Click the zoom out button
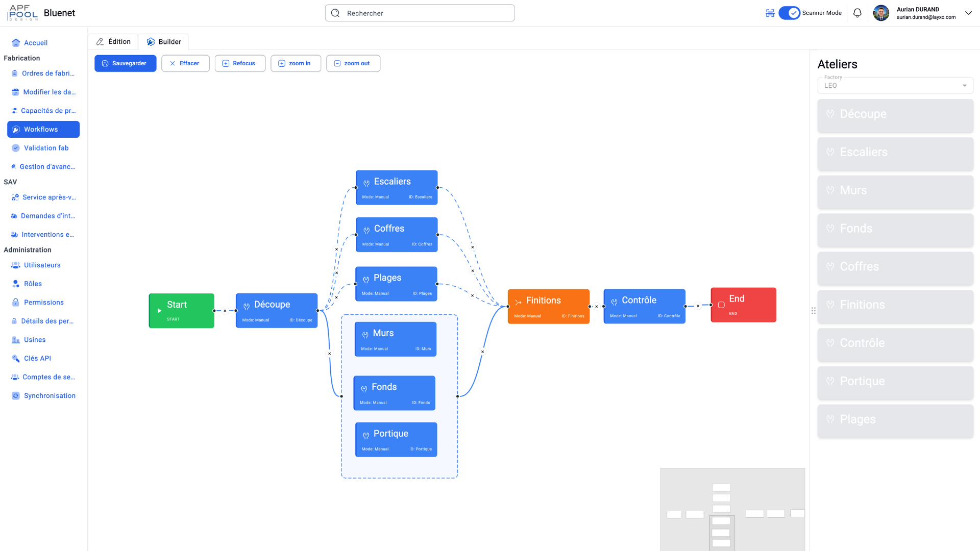Viewport: 980px width, 551px height. click(353, 63)
